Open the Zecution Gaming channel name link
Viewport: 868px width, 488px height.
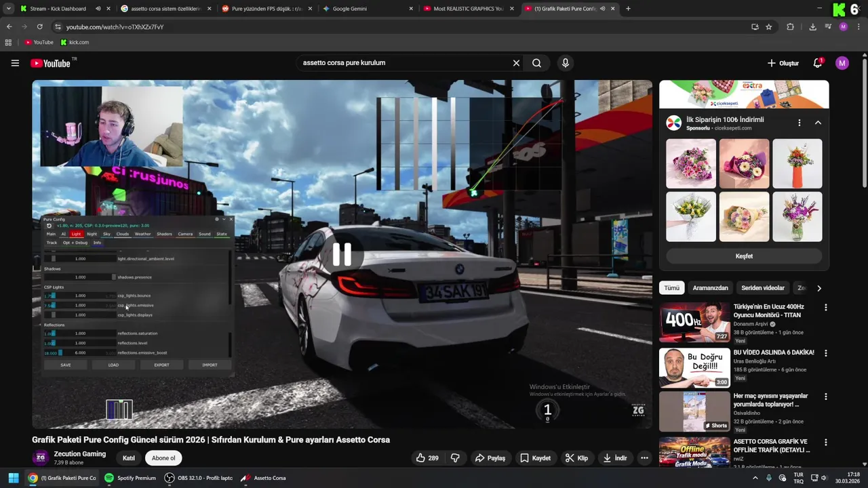pyautogui.click(x=80, y=454)
